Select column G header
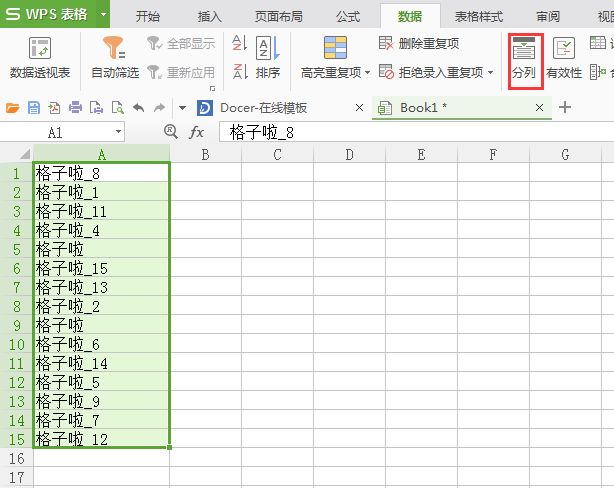The image size is (614, 488). click(565, 154)
